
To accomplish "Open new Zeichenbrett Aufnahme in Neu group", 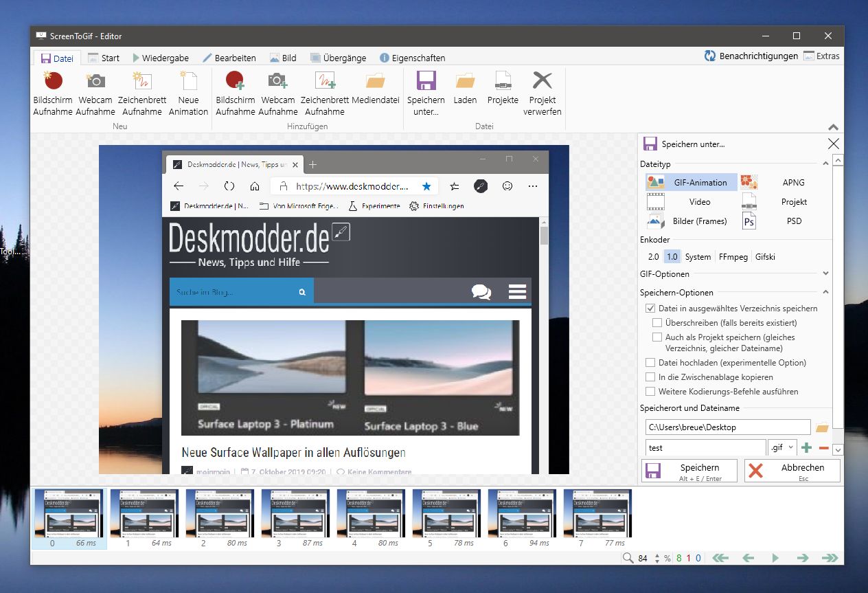I will 142,93.
